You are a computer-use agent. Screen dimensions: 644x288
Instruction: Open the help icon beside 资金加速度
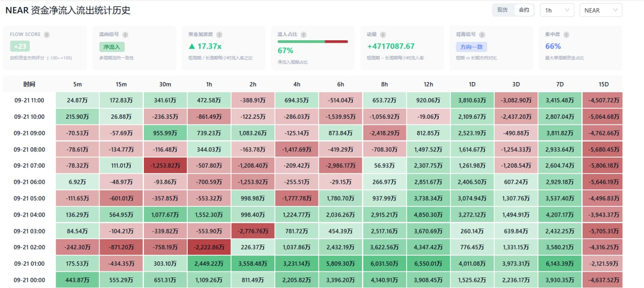coord(219,35)
